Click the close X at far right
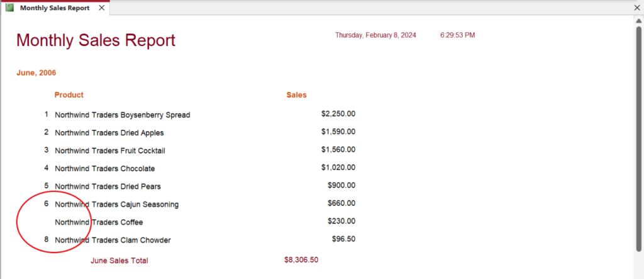This screenshot has width=644, height=279. tap(636, 8)
